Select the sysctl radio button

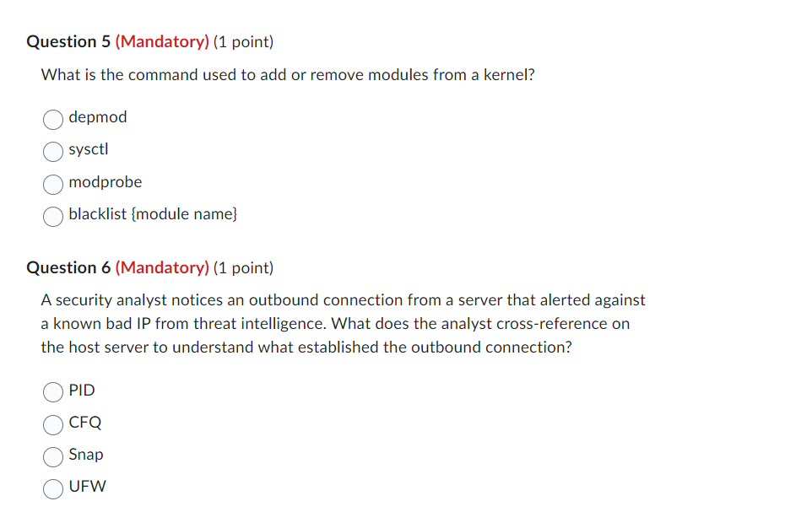[x=52, y=152]
